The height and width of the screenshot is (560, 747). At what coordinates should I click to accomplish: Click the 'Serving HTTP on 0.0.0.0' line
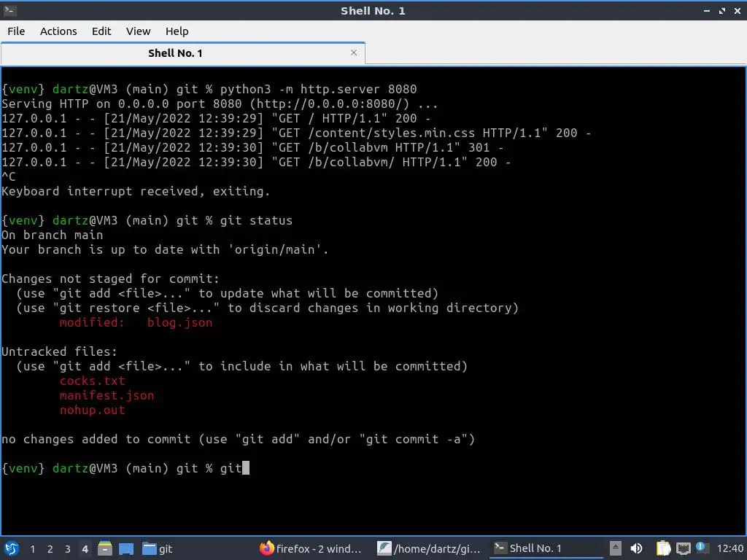(219, 104)
